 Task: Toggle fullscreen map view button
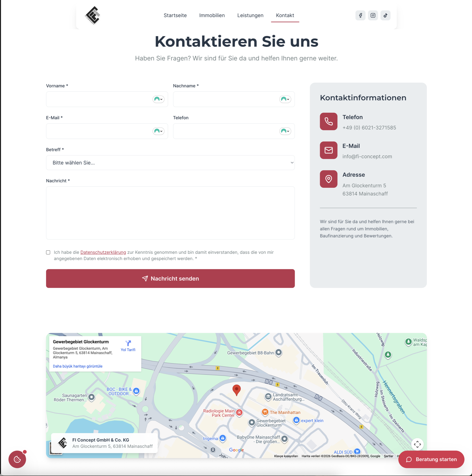(x=417, y=444)
